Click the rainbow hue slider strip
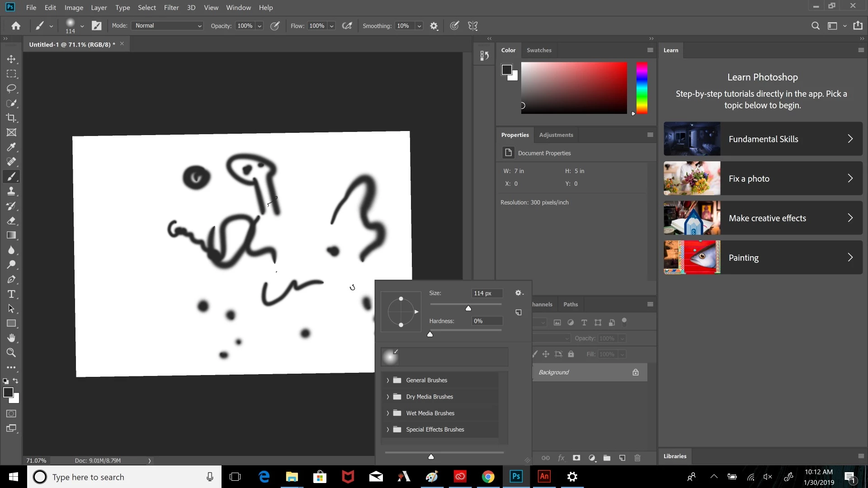Screen dimensions: 868x488 tap(642, 88)
